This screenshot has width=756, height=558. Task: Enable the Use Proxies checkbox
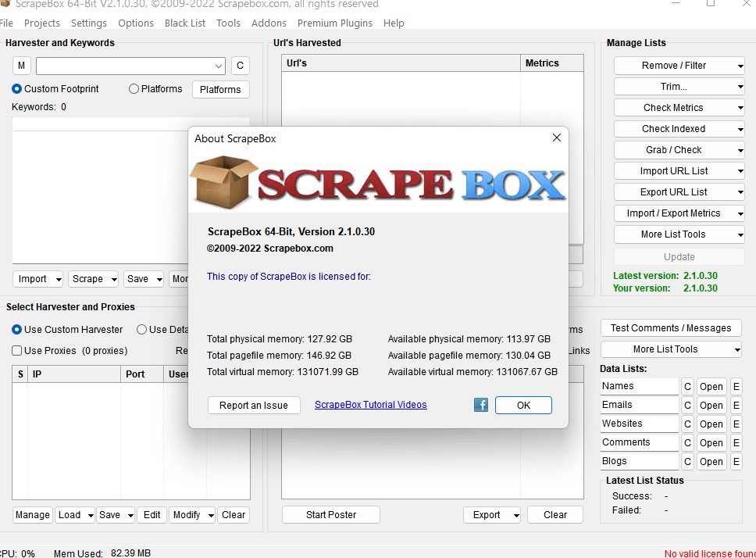[x=17, y=351]
